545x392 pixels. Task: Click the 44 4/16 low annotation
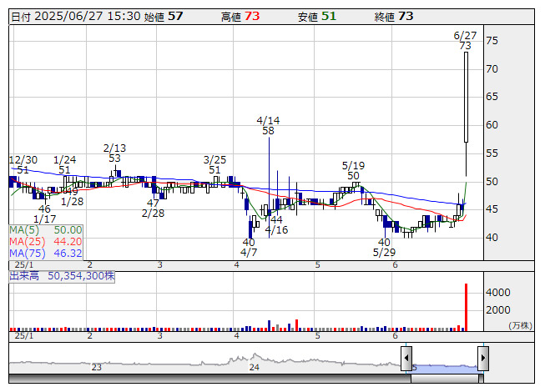(276, 224)
